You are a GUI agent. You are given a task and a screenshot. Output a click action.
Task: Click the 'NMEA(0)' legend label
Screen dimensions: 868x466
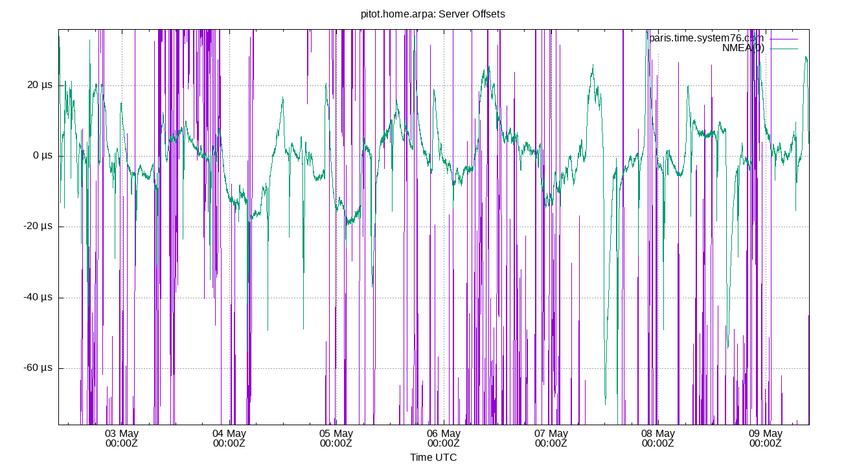click(x=743, y=48)
